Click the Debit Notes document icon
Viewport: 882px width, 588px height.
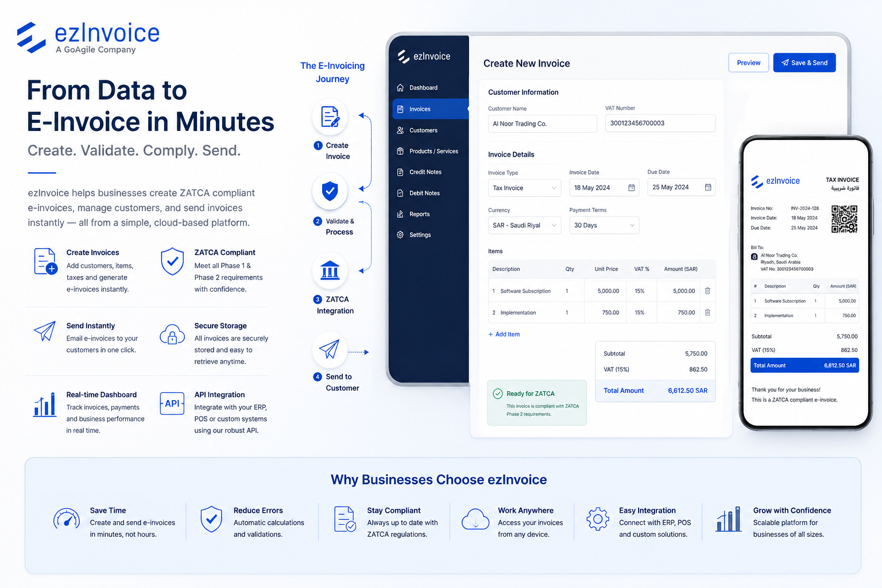pyautogui.click(x=400, y=193)
